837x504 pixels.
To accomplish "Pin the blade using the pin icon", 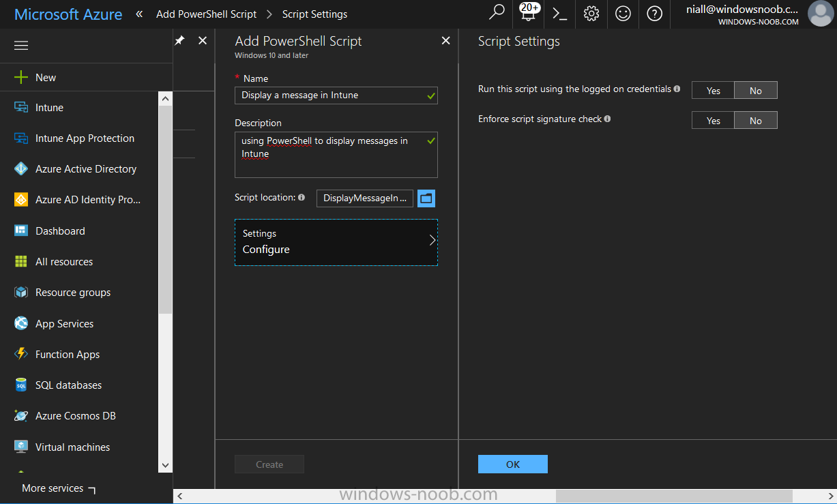I will point(179,41).
